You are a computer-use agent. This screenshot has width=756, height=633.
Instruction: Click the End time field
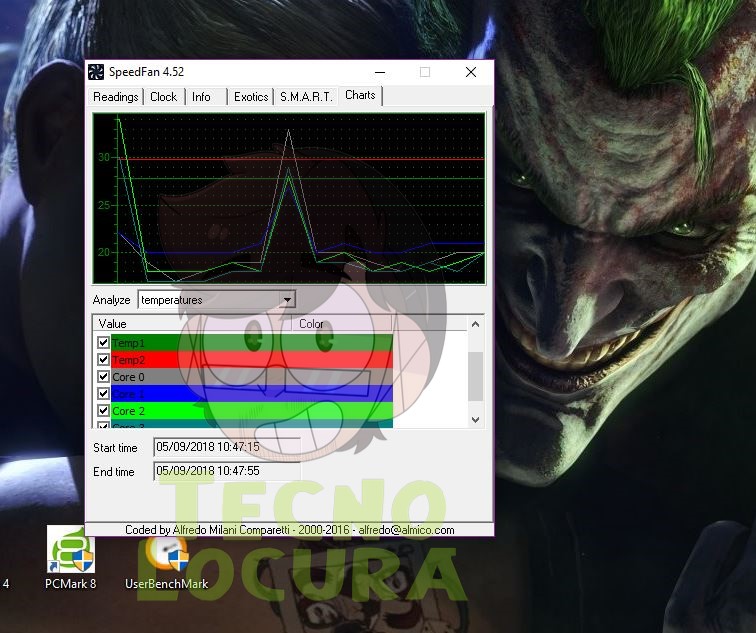227,471
